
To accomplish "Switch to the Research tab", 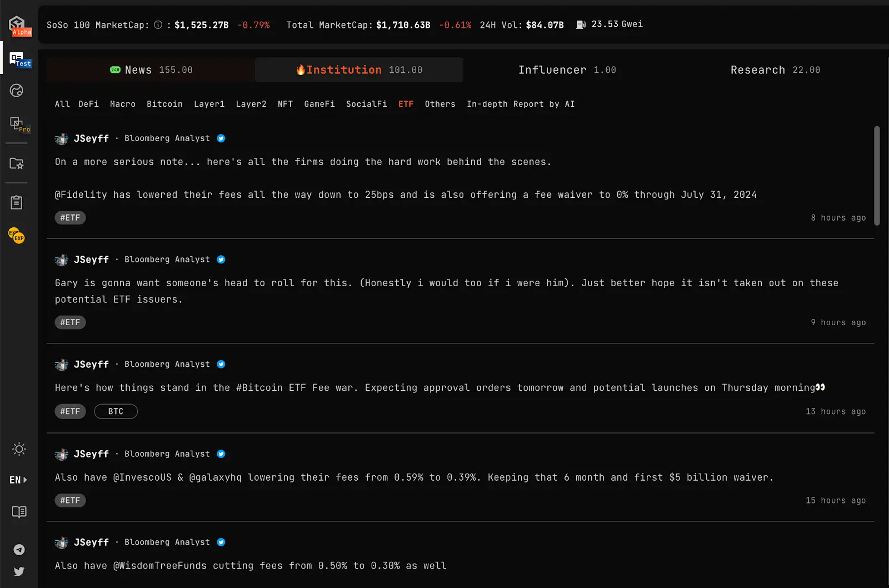I will (775, 70).
